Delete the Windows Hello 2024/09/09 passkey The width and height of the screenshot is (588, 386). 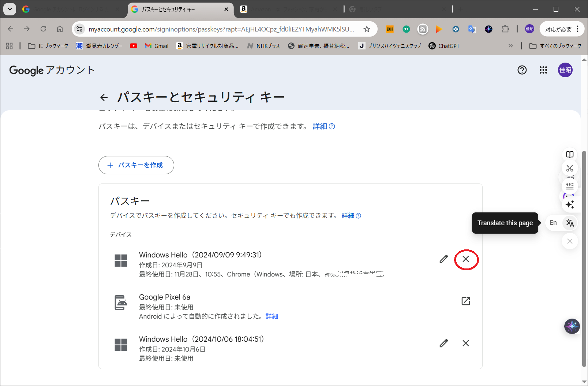465,259
